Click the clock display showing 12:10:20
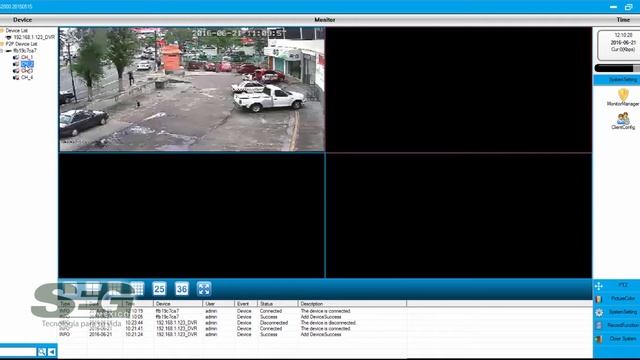The width and height of the screenshot is (640, 360). 623,36
